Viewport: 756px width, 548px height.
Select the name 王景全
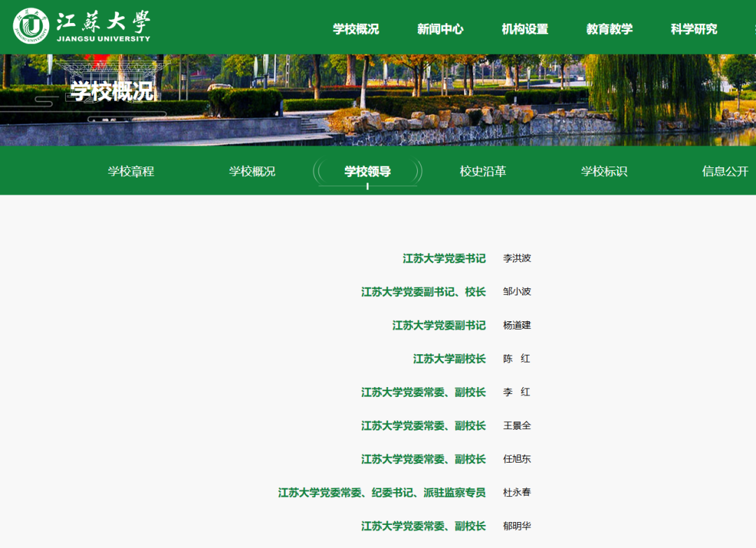tap(517, 426)
